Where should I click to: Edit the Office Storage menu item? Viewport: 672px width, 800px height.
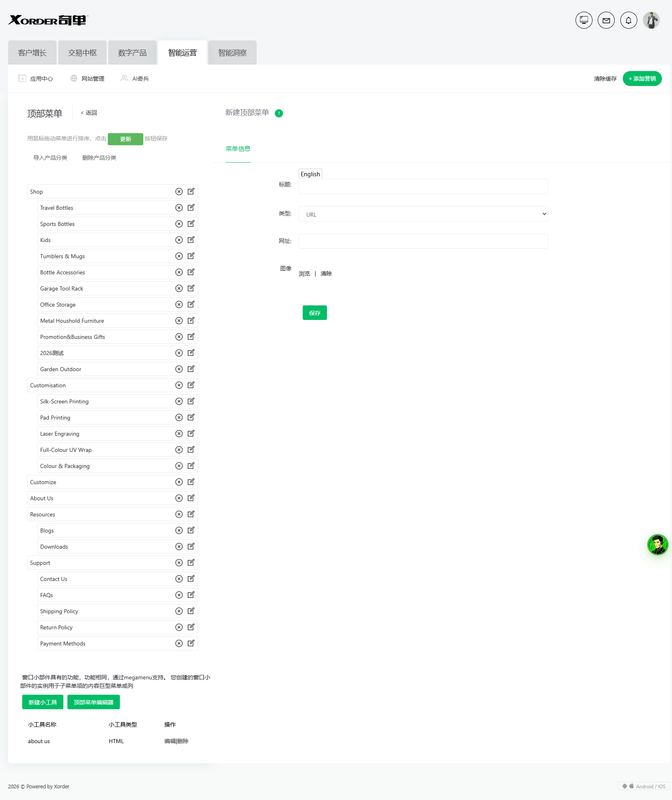[x=191, y=304]
